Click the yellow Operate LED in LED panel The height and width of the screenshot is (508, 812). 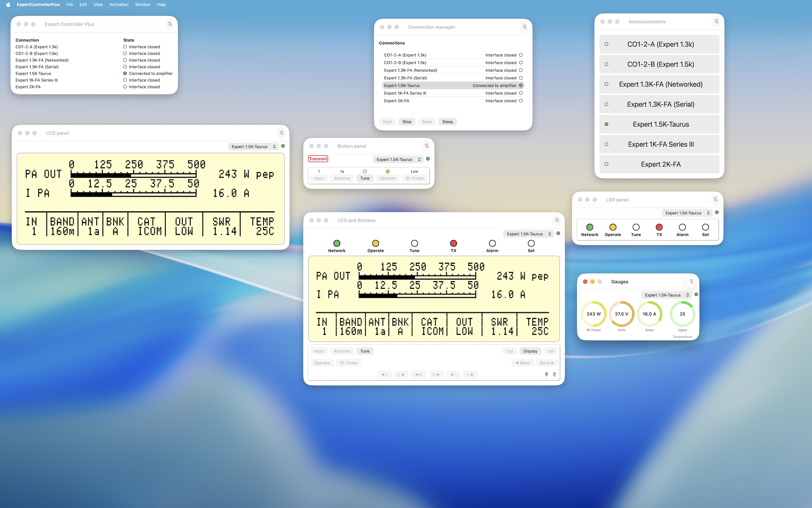click(x=613, y=227)
